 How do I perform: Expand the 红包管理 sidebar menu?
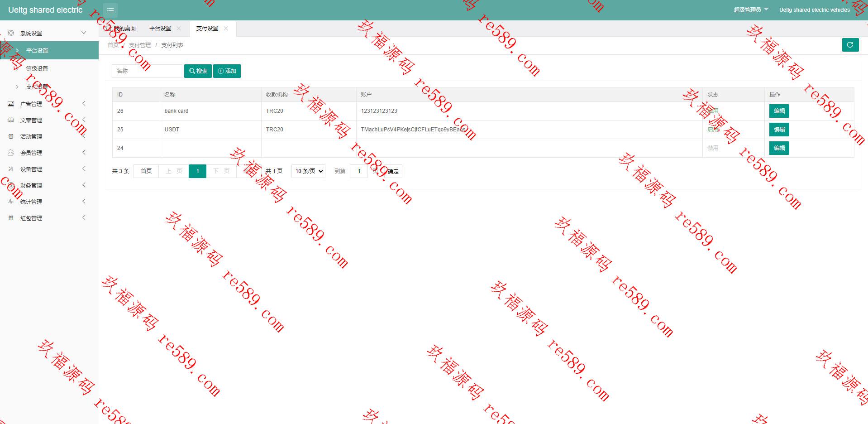pos(49,218)
